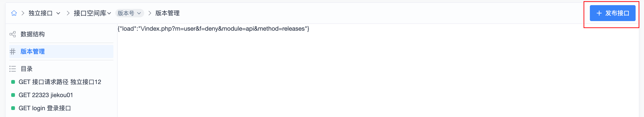The image size is (644, 117).
Task: Open the 版本号 version selector
Action: [129, 13]
